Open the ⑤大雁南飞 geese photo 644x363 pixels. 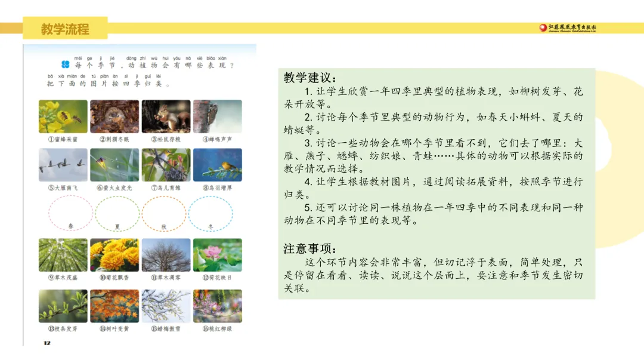pyautogui.click(x=63, y=165)
